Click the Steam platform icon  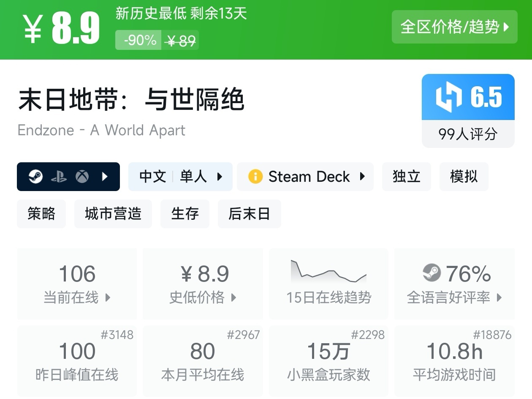(x=35, y=177)
